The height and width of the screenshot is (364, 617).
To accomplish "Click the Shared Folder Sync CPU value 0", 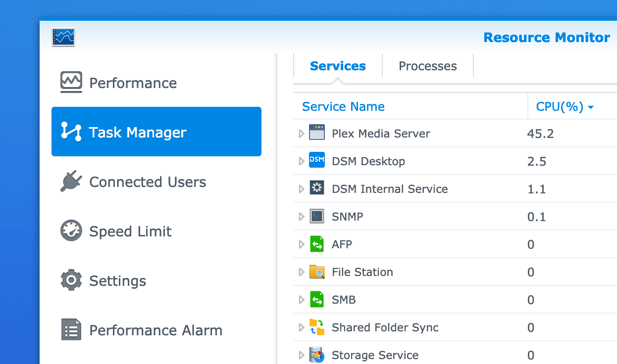I will point(531,327).
